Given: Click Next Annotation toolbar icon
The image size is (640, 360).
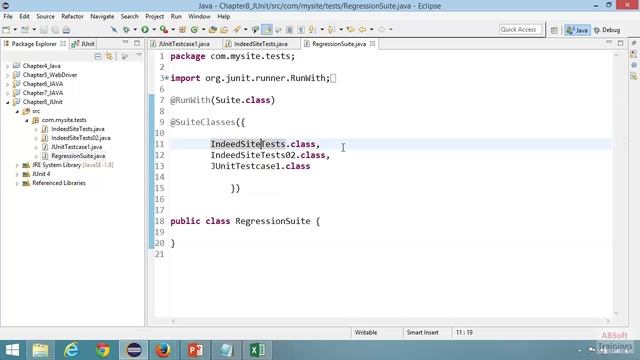Looking at the screenshot, I should [x=312, y=30].
